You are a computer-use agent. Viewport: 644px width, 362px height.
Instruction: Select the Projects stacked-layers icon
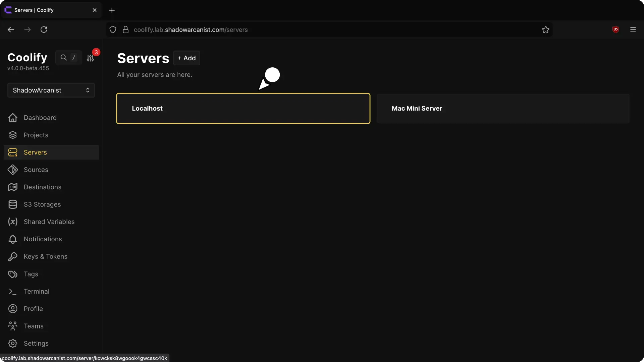click(x=12, y=135)
